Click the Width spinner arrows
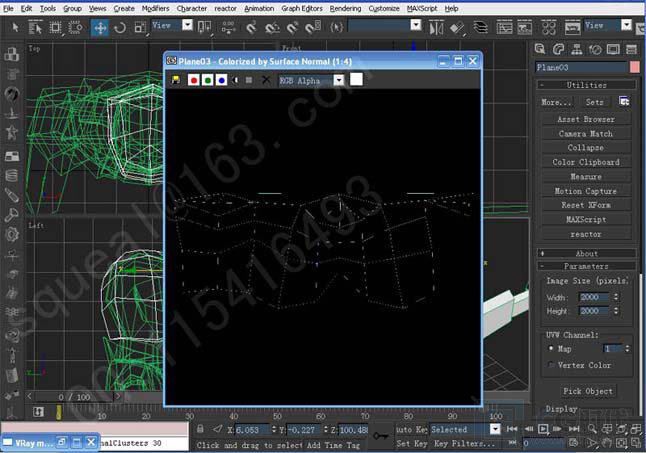The height and width of the screenshot is (453, 646). click(616, 297)
